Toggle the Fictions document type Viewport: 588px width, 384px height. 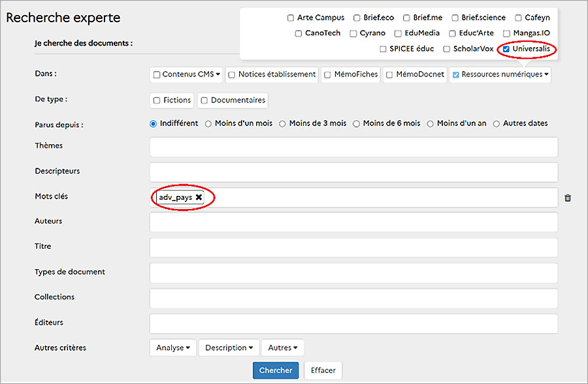pos(157,101)
